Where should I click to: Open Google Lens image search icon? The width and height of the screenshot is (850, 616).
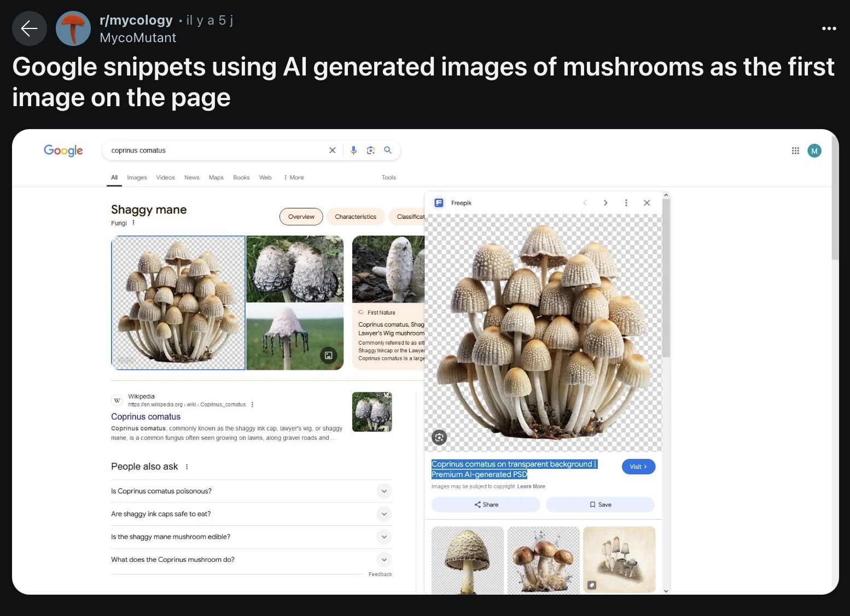[371, 150]
